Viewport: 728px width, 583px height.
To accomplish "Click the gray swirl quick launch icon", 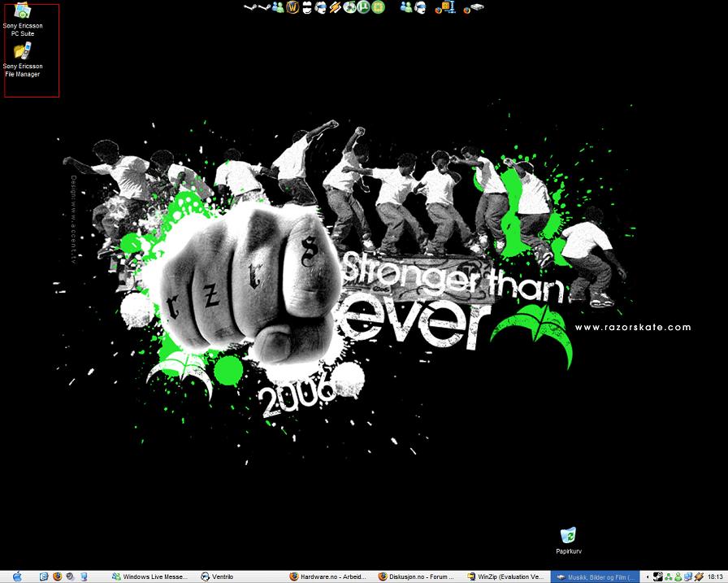I will click(70, 576).
